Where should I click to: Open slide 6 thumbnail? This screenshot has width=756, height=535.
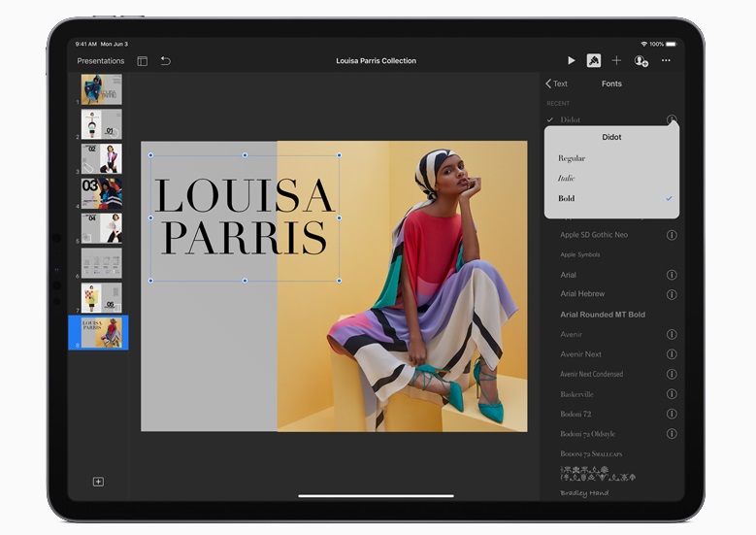(x=101, y=263)
